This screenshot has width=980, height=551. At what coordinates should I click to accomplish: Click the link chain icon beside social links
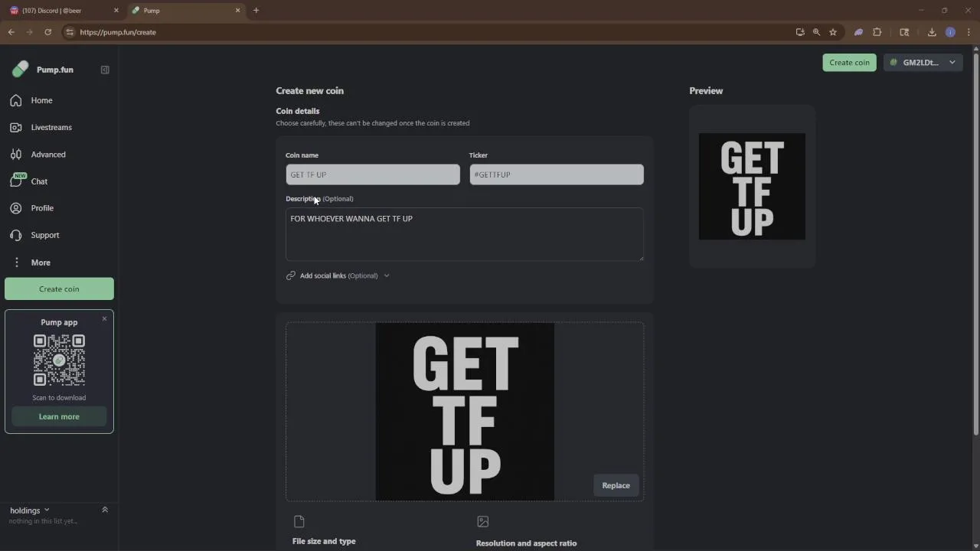coord(291,275)
